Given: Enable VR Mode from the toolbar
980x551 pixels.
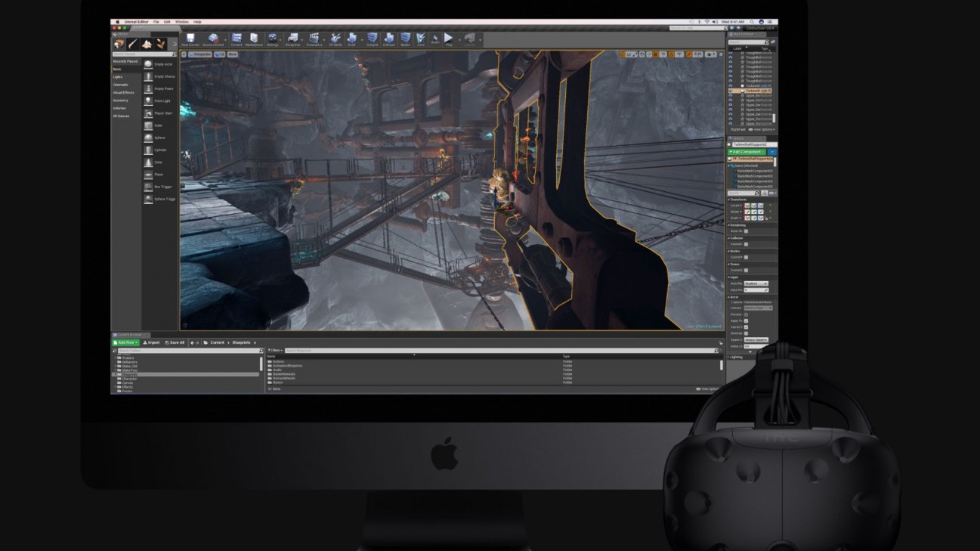Looking at the screenshot, I should tap(335, 40).
